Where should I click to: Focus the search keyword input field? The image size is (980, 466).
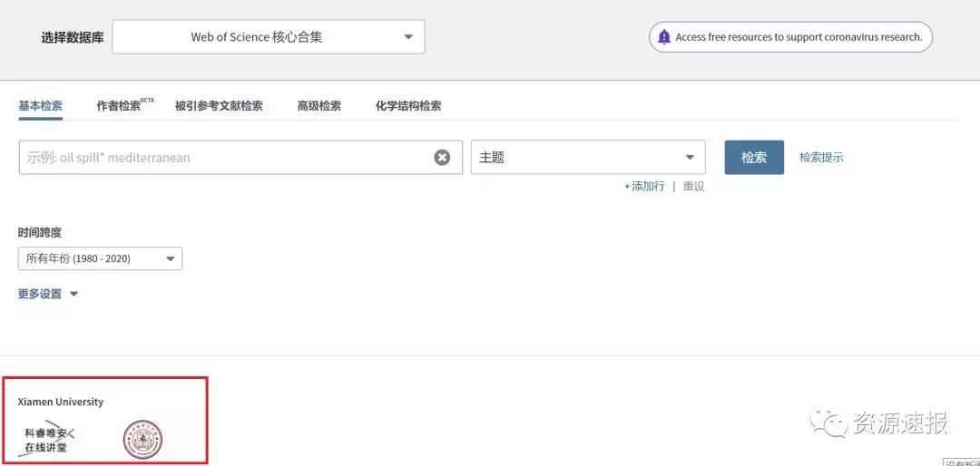tap(222, 158)
